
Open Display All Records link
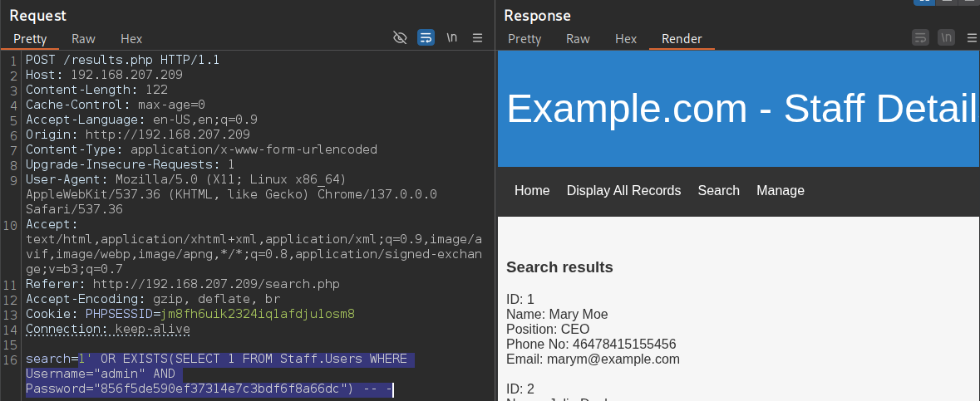(623, 190)
